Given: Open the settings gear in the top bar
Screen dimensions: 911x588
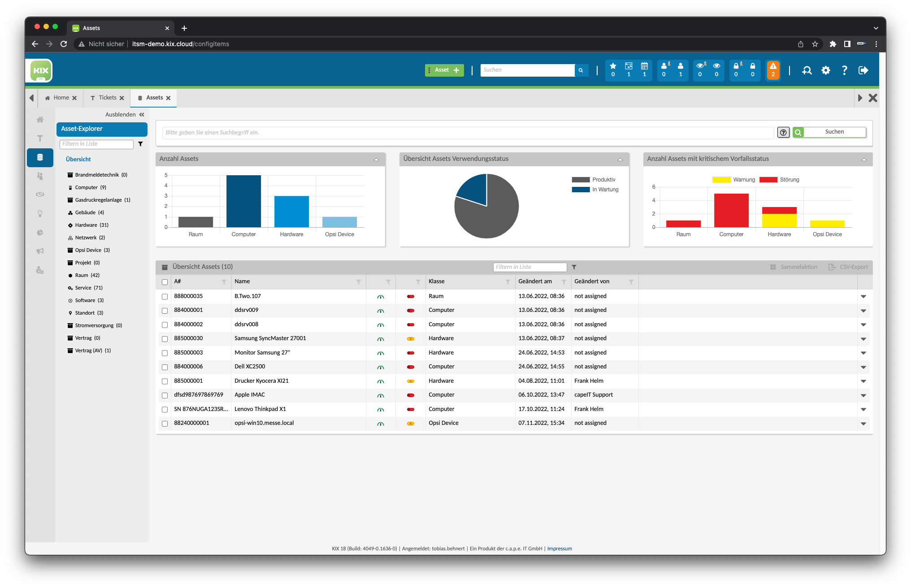Looking at the screenshot, I should [825, 70].
